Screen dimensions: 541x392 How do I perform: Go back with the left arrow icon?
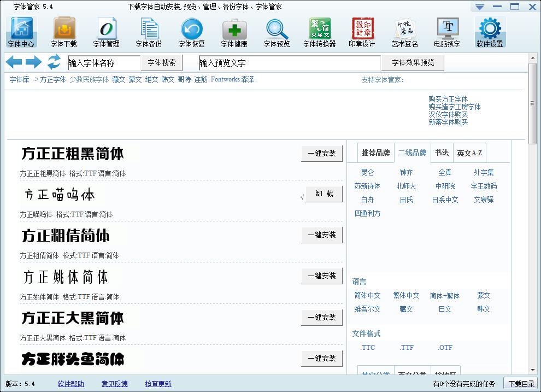[x=14, y=62]
